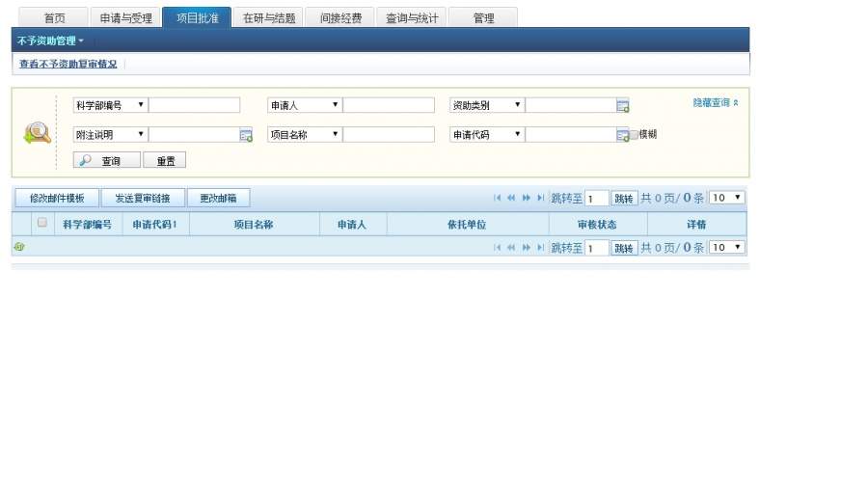Change page size dropdown in bottom pager
Viewport: 868px width, 488px height.
click(x=727, y=247)
